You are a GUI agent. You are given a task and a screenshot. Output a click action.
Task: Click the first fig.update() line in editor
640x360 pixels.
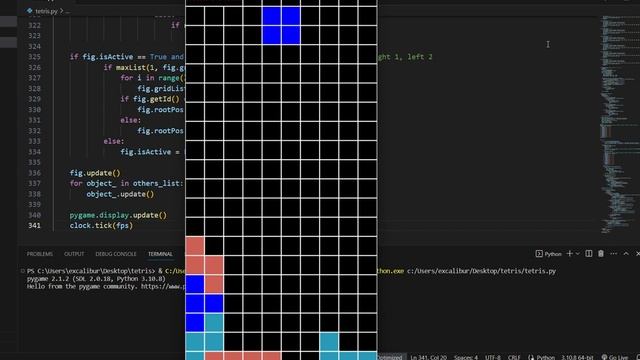[95, 173]
